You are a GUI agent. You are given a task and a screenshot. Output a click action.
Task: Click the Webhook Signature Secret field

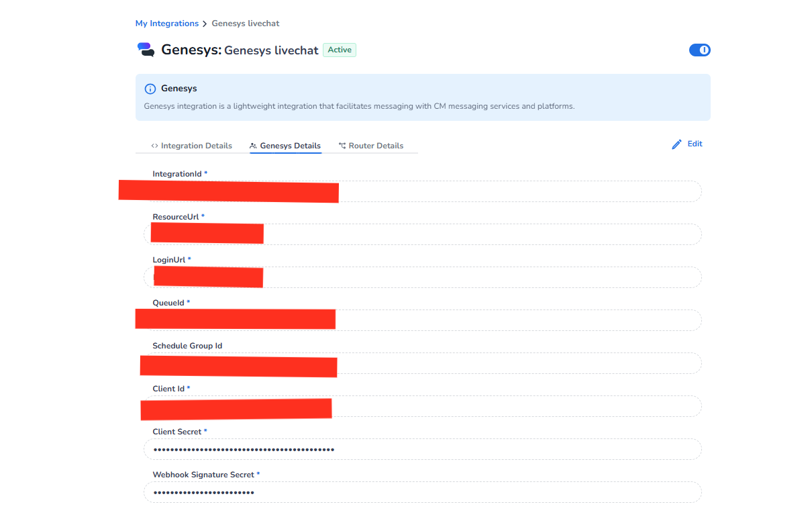coord(423,492)
